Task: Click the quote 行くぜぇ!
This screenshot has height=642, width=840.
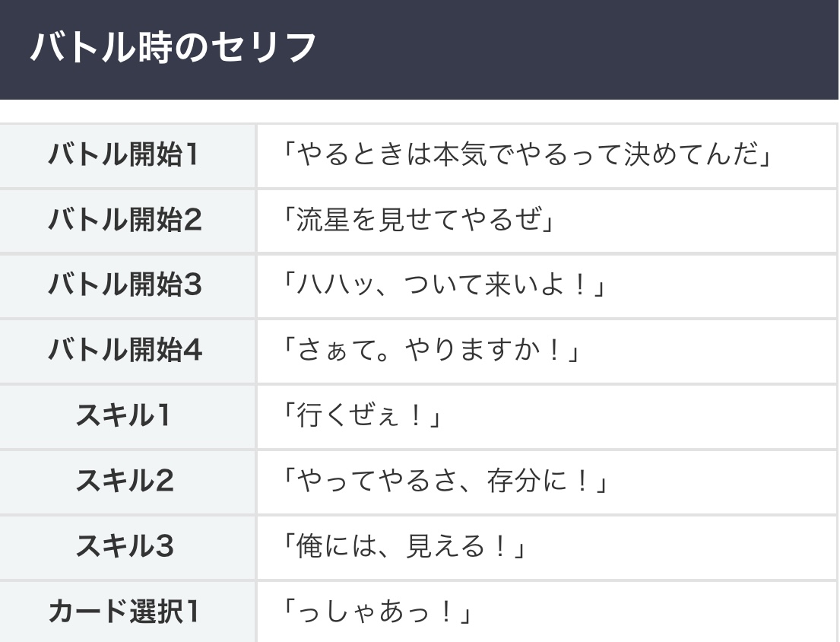Action: (362, 417)
